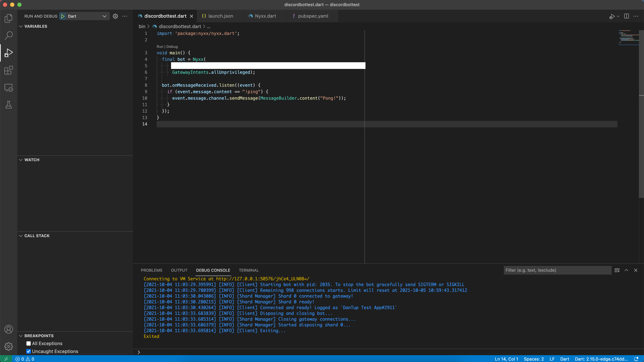
Task: Open the Search view
Action: click(8, 36)
